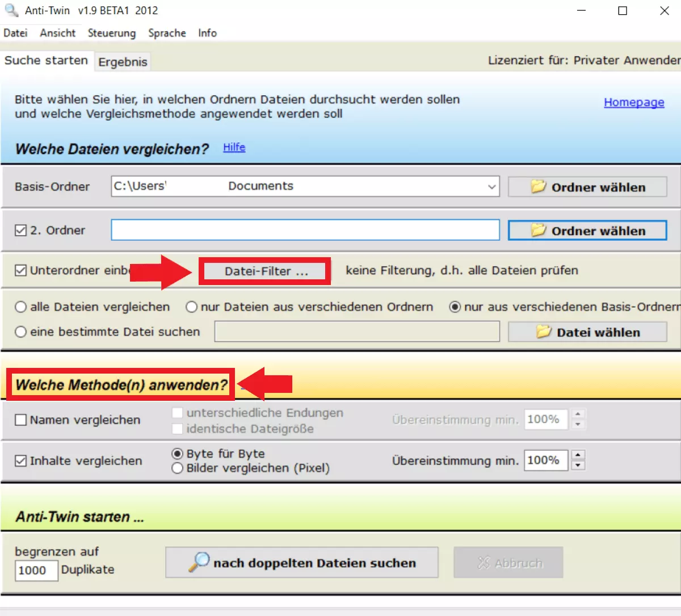This screenshot has width=681, height=616.
Task: Open the Datei-Filter dialog
Action: click(x=265, y=271)
